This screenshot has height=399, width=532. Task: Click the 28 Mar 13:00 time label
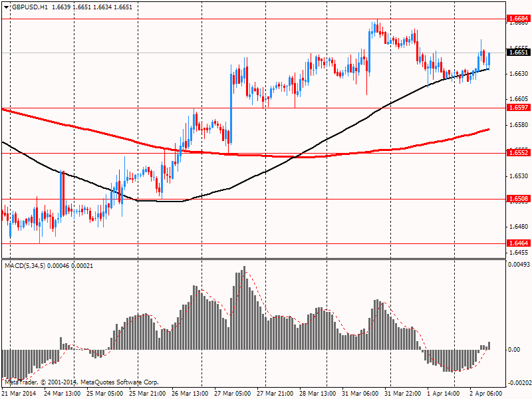[318, 394]
